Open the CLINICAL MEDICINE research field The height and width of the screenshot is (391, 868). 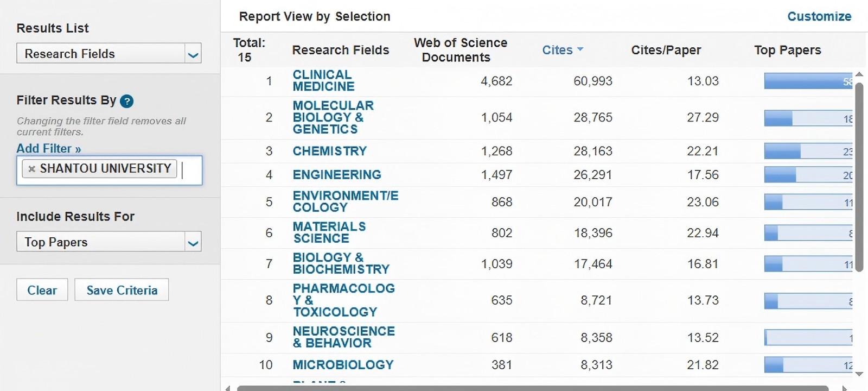click(323, 80)
